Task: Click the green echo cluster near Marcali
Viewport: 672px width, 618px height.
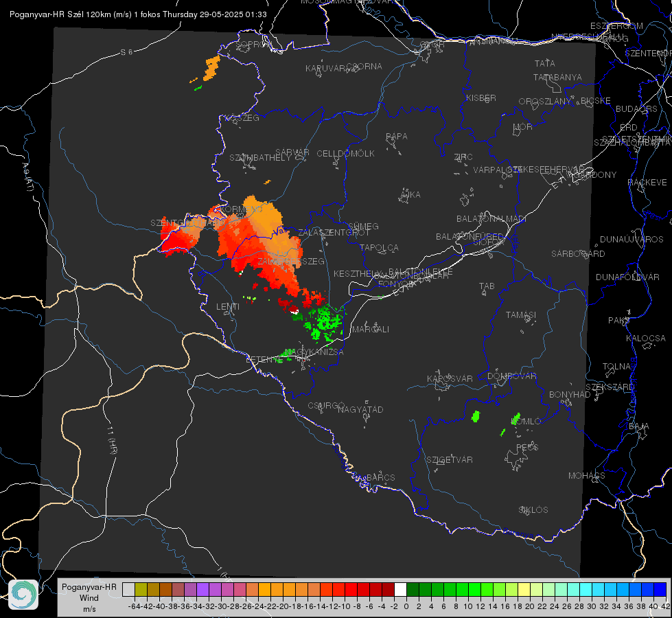Action: coord(324,323)
